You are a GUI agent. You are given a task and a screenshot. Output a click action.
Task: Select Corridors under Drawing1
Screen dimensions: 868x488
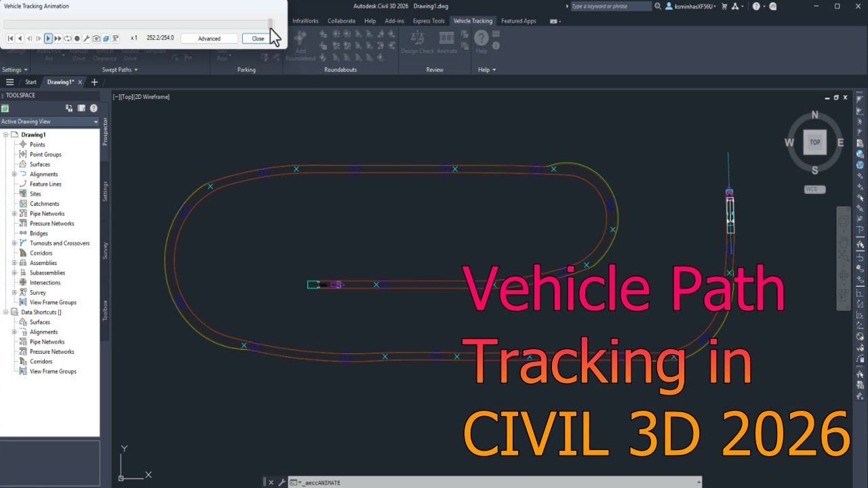(41, 253)
